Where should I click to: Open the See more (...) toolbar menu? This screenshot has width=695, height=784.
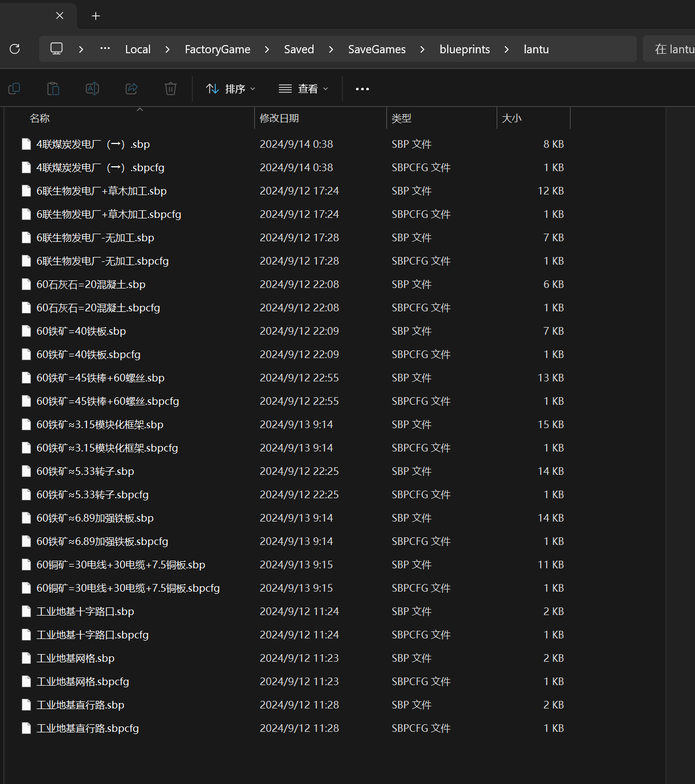click(362, 89)
